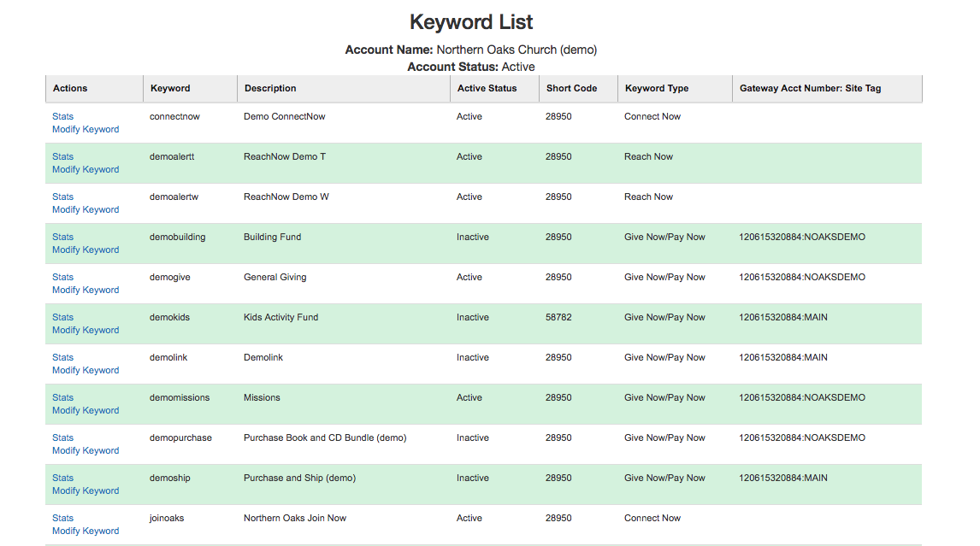
Task: Open Stats for the connectnow keyword
Action: click(62, 116)
